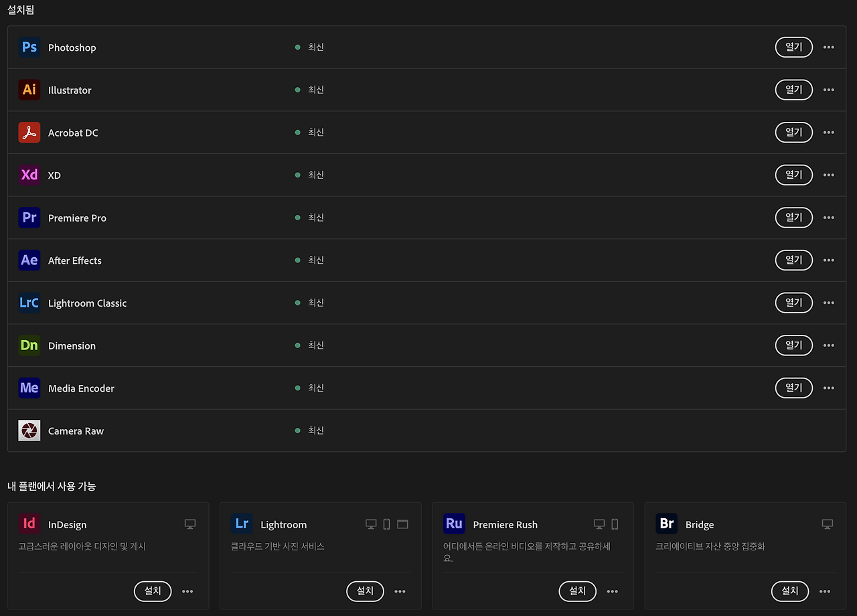Show more actions for Premiere Pro
Viewport: 857px width, 616px height.
point(829,218)
